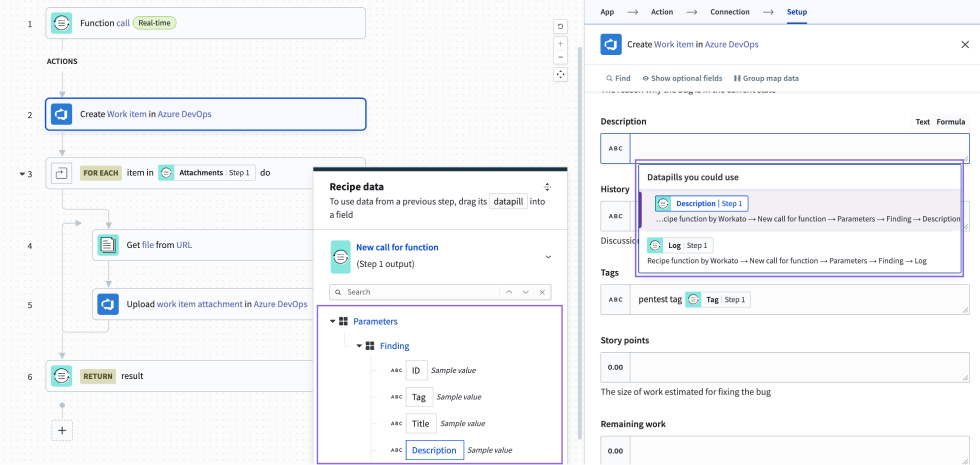
Task: Click the Azure DevOps icon in step 2
Action: tap(61, 114)
